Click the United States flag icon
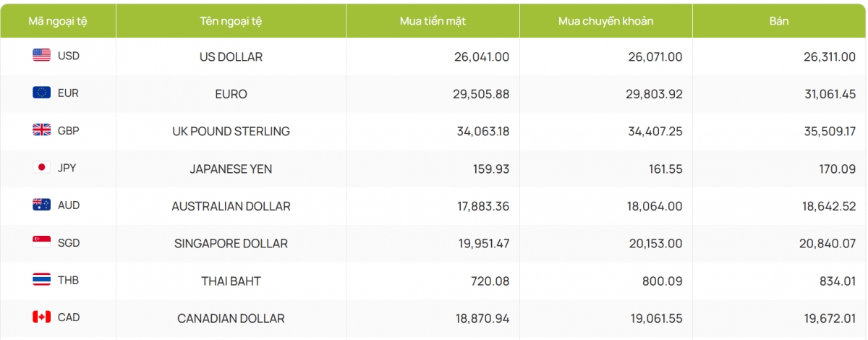Screen dimensions: 868x340 tap(41, 56)
